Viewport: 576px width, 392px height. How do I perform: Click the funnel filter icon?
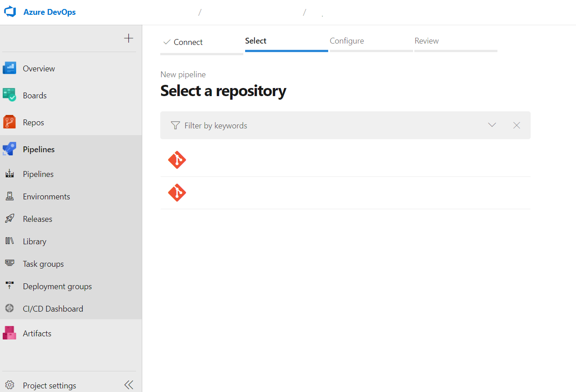point(176,125)
